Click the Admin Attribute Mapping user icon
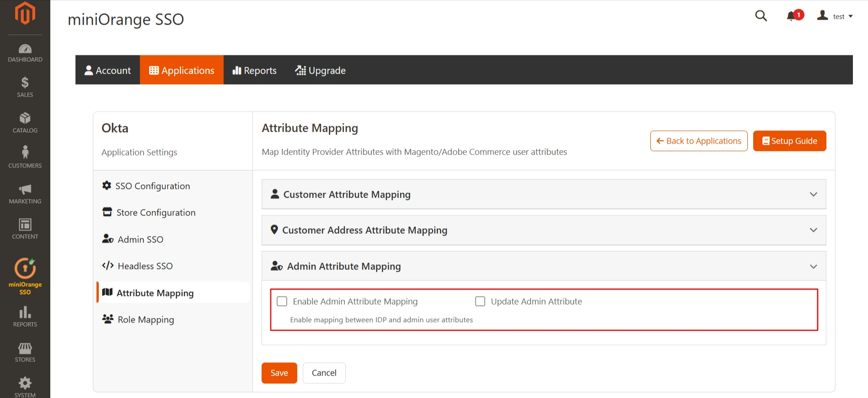 point(277,266)
